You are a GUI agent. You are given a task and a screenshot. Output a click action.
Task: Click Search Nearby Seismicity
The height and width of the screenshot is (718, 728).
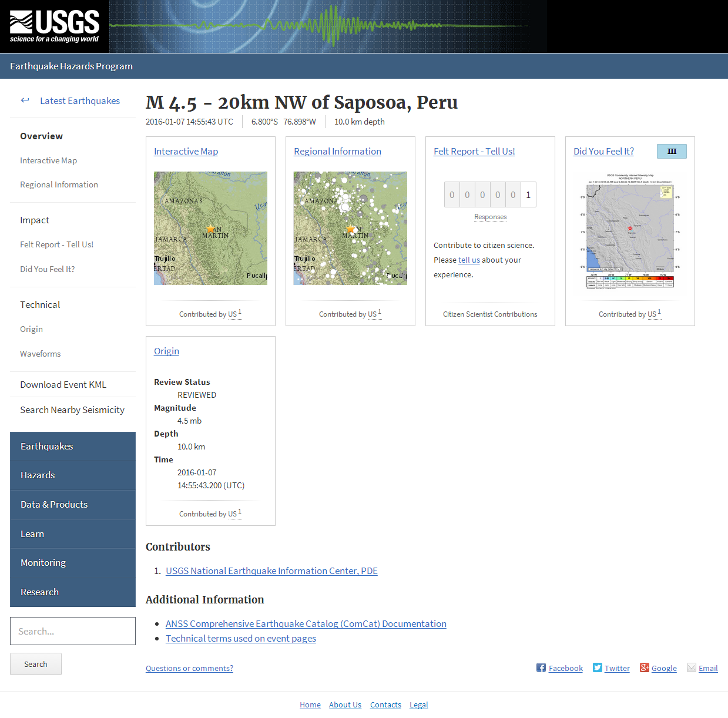(72, 410)
